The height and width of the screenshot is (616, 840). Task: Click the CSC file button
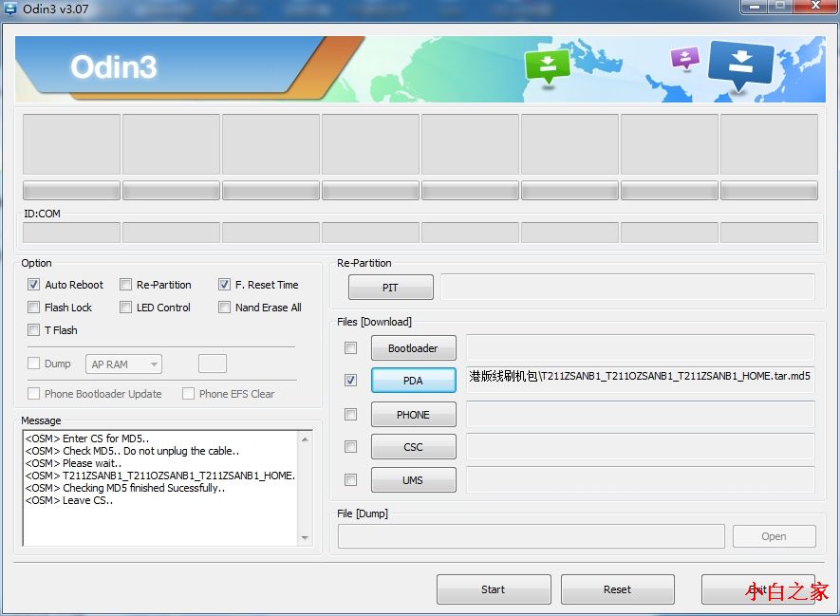pos(414,446)
